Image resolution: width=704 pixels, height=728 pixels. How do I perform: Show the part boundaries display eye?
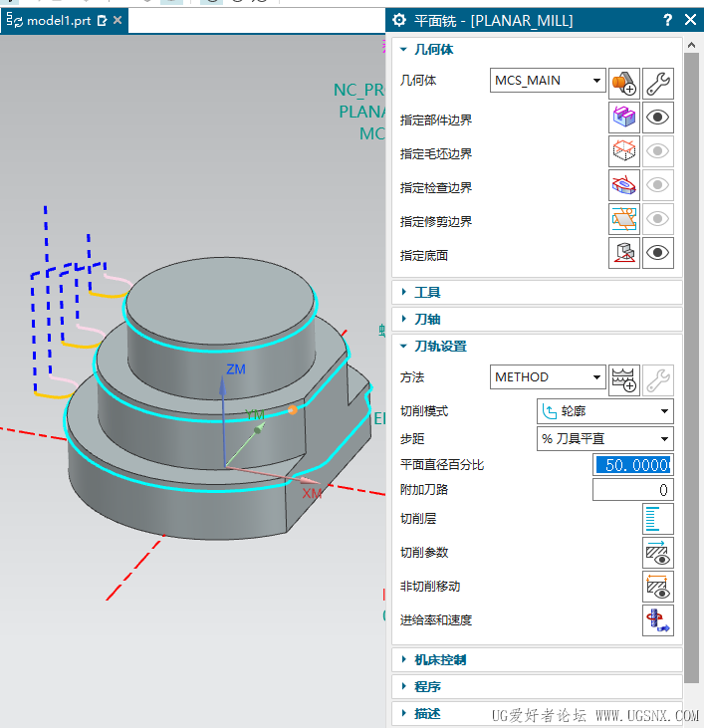coord(658,118)
